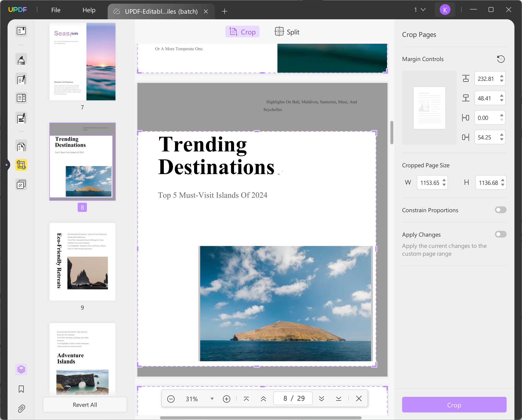Enable the Apply Changes switch

tap(501, 234)
